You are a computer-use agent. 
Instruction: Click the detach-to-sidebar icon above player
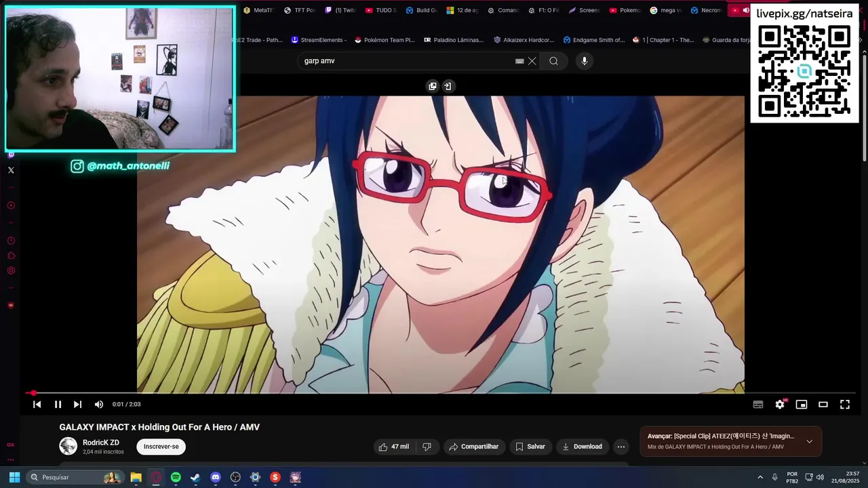coord(448,86)
